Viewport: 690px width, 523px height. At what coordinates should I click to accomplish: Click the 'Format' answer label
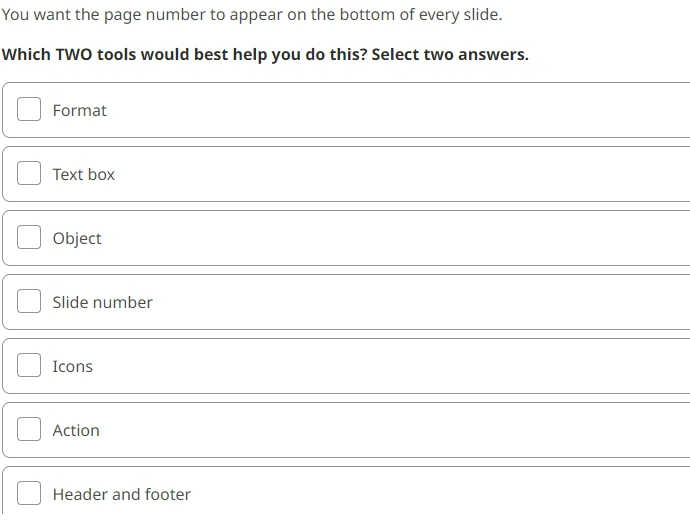click(x=80, y=110)
